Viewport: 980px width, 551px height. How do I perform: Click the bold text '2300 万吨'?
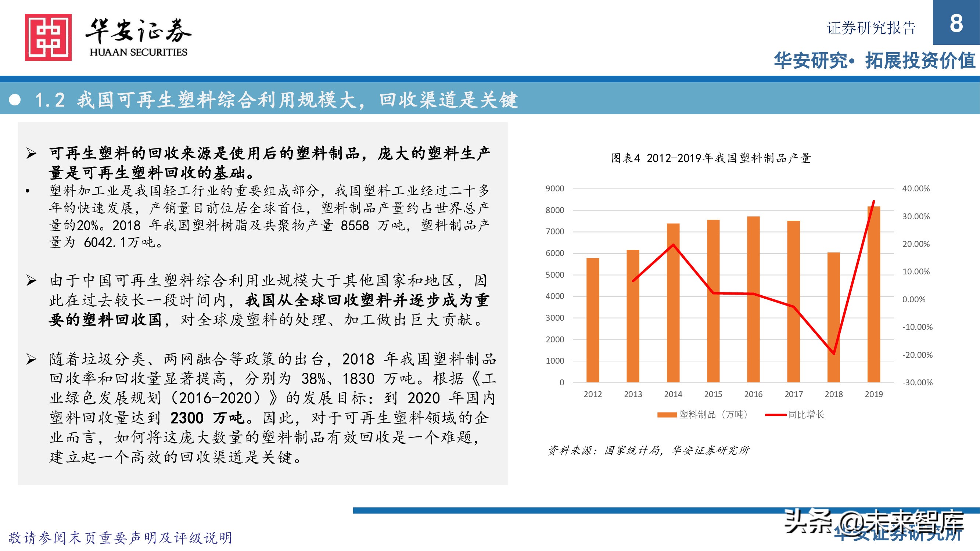tap(207, 418)
